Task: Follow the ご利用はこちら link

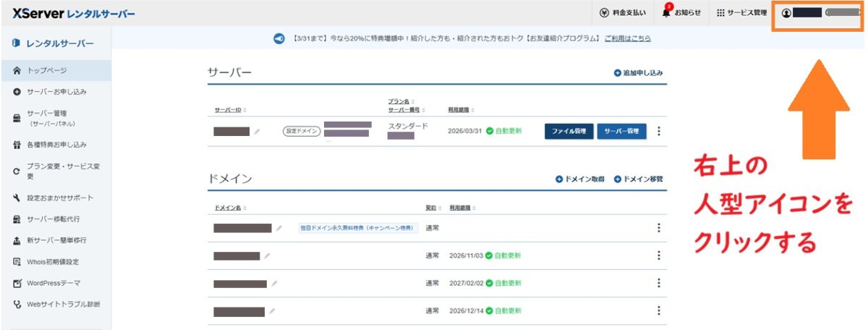Action: pyautogui.click(x=627, y=38)
